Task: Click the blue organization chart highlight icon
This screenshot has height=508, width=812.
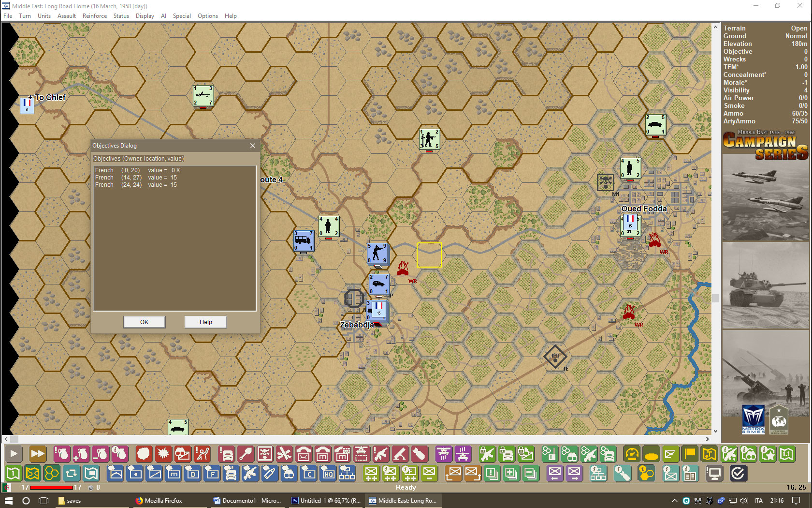Action: (347, 473)
